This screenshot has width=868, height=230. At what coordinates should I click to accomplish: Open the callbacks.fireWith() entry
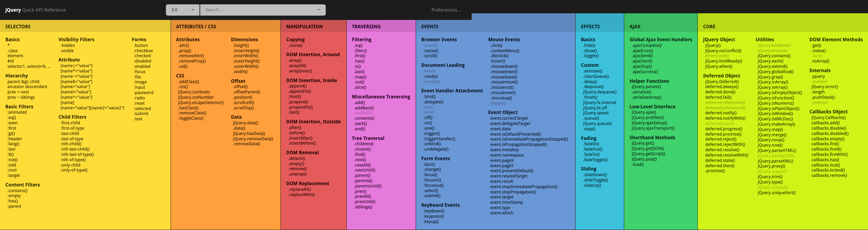(x=829, y=155)
